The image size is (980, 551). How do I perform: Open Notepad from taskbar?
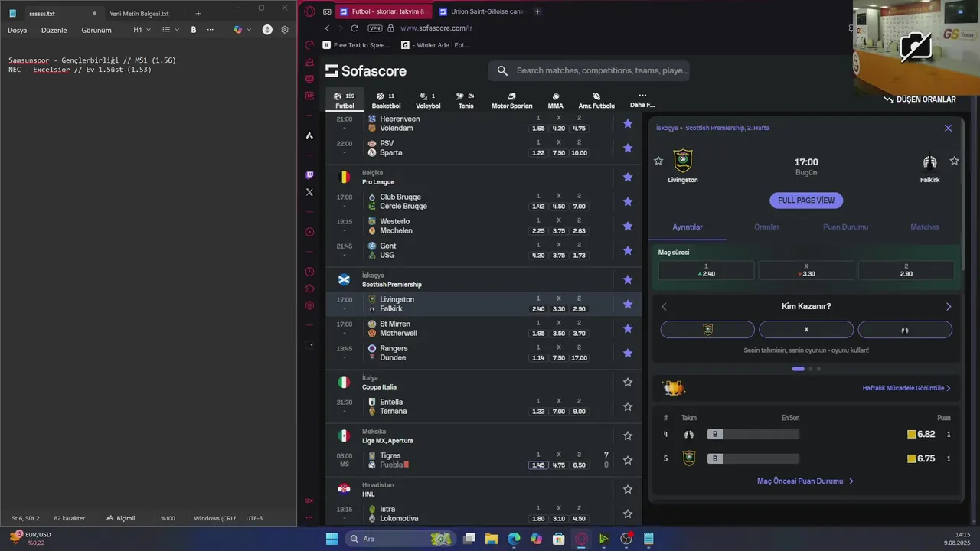[648, 539]
